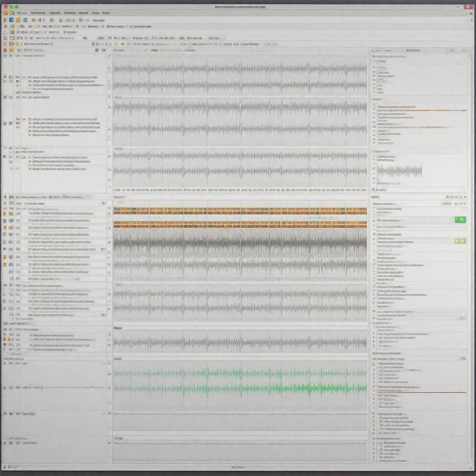Image resolution: width=476 pixels, height=476 pixels.
Task: Open the second menu in the menu bar
Action: point(54,13)
